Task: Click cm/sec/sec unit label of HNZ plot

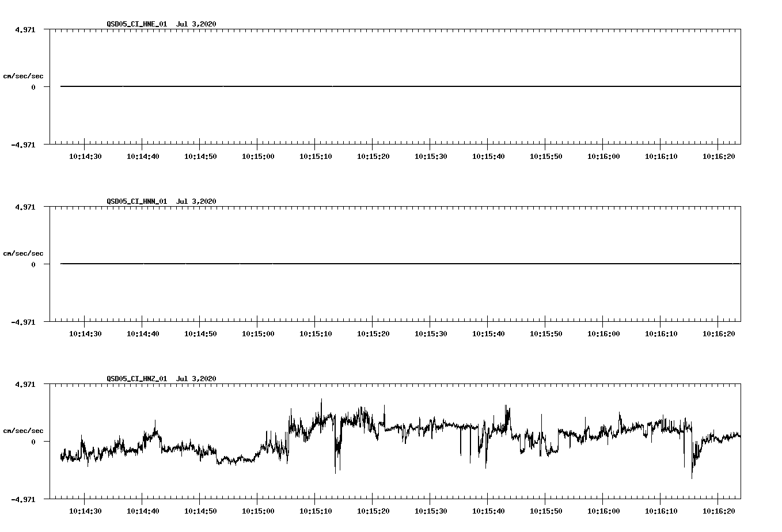Action: 23,431
